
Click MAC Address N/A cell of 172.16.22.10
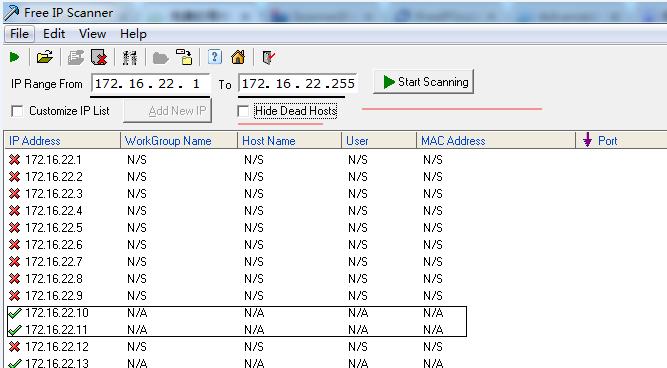click(433, 313)
